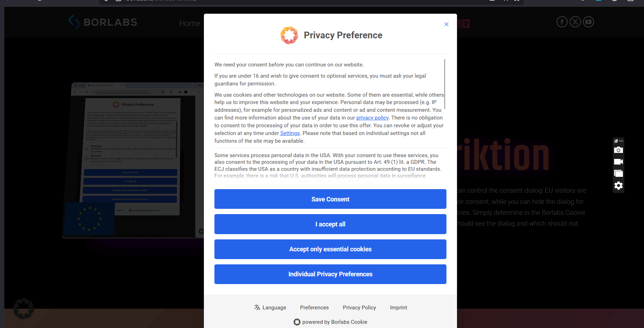This screenshot has height=328, width=644.
Task: Choose Accept only essential cookies
Action: (330, 249)
